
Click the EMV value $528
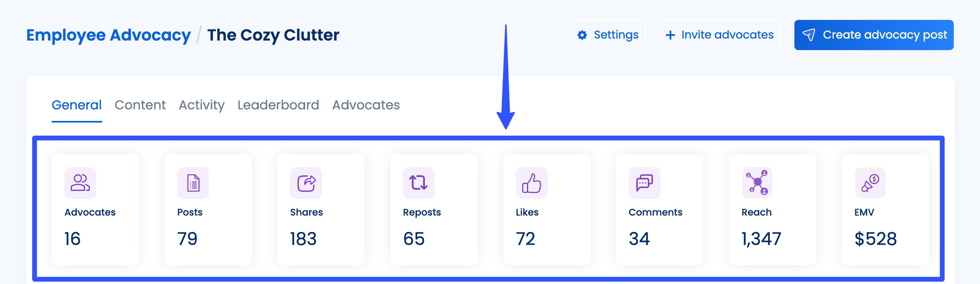(875, 239)
